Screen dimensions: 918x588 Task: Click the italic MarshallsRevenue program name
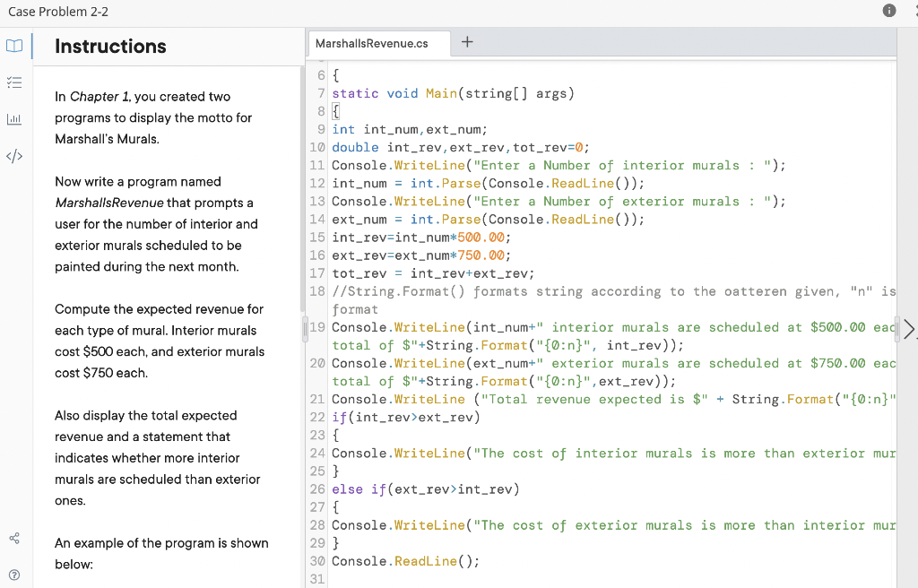[x=109, y=203]
